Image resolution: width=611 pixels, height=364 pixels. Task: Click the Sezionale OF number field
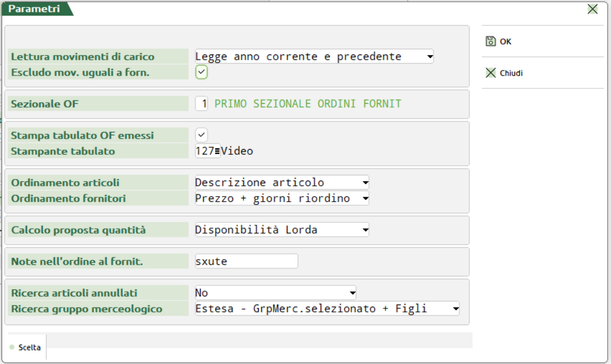pyautogui.click(x=202, y=104)
